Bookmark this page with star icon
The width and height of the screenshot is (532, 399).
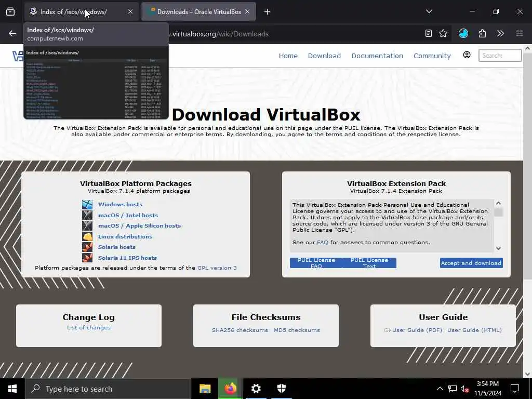[443, 33]
